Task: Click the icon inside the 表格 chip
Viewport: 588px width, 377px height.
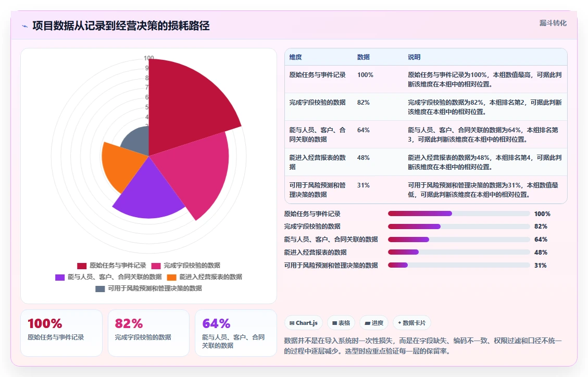Action: click(334, 323)
